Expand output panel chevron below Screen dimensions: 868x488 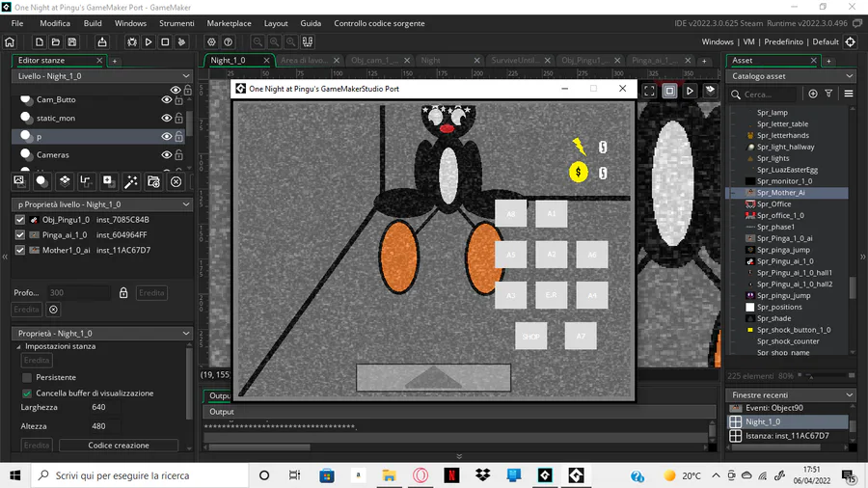[x=459, y=456]
